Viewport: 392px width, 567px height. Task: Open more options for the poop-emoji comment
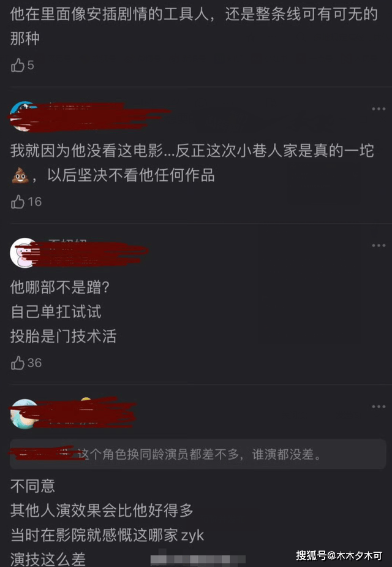(379, 109)
